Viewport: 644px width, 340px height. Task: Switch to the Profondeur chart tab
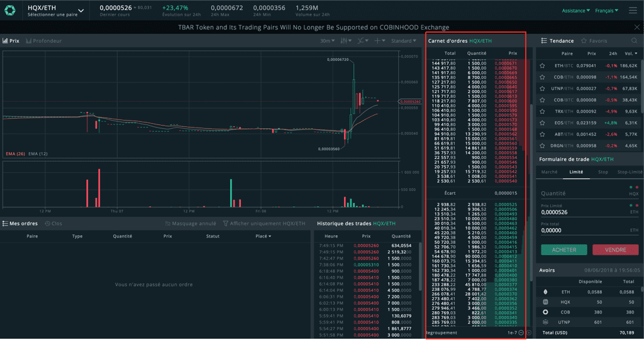[x=44, y=41]
